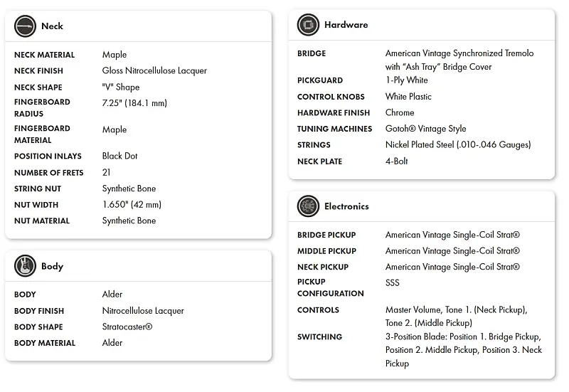Click the "V" Shape neck shape value
Image resolution: width=569 pixels, height=392 pixels.
point(122,88)
